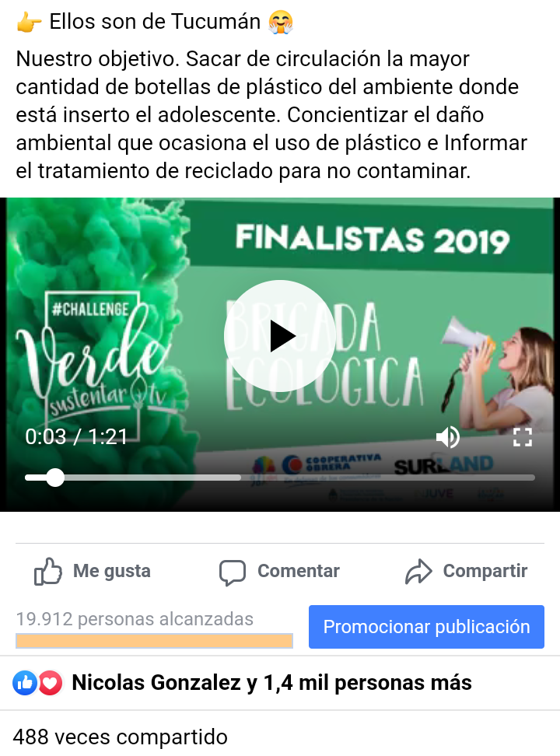Viewport: 560px width, 756px height.
Task: Click the Comentar speech bubble icon
Action: click(x=233, y=572)
